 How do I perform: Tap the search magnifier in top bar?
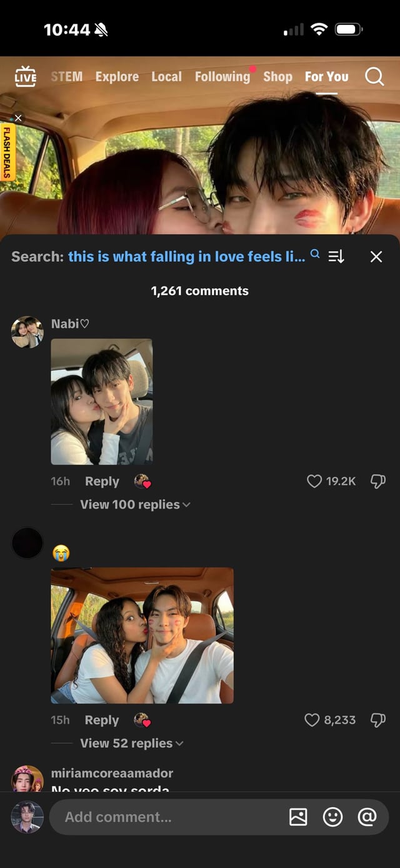(374, 76)
